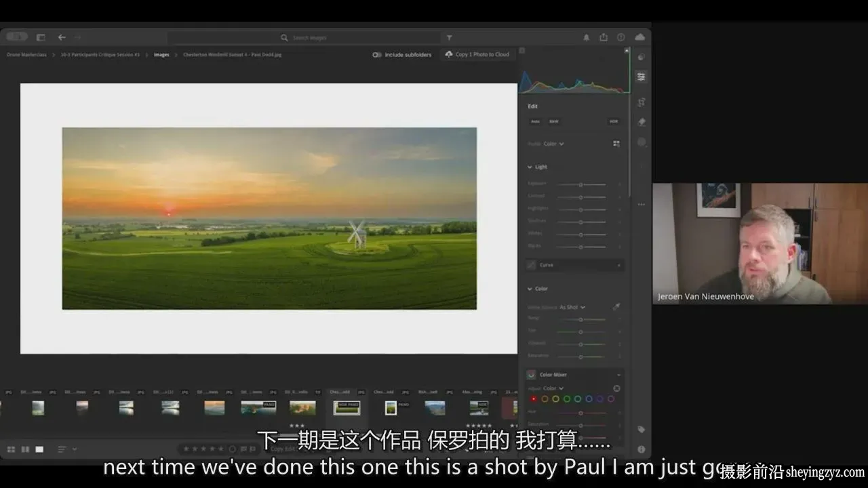Viewport: 868px width, 488px height.
Task: Select the red color mixer circle
Action: click(534, 399)
